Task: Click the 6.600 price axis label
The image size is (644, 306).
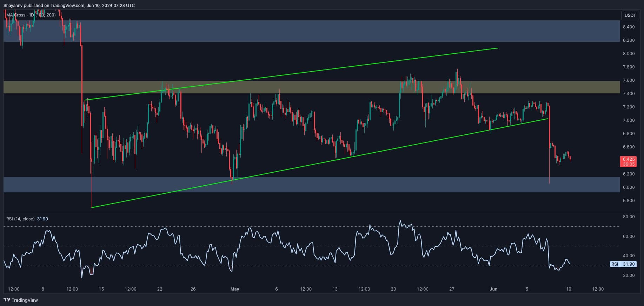Action: (x=629, y=147)
